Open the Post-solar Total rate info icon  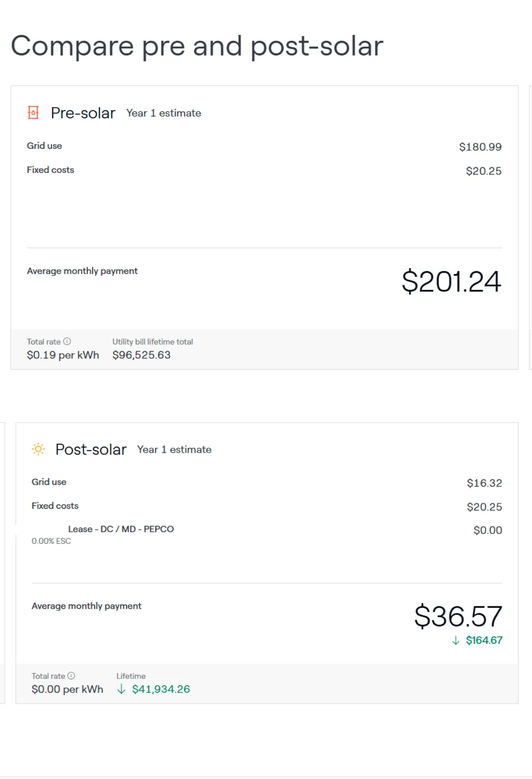coord(71,675)
